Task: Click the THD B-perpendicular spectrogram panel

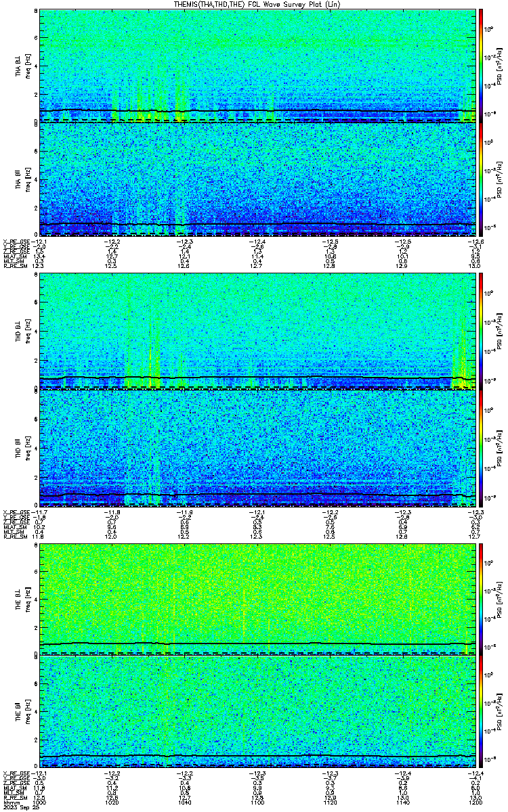Action: (258, 332)
